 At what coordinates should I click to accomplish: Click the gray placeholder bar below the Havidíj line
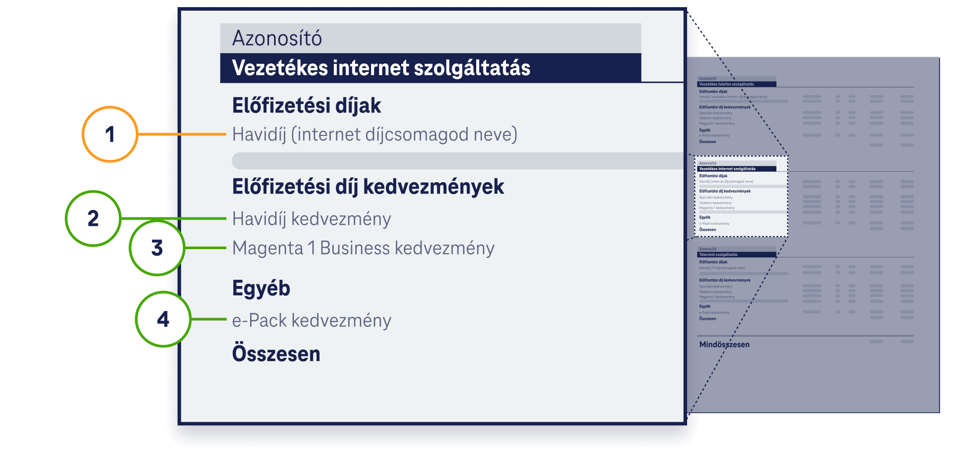coord(457,160)
